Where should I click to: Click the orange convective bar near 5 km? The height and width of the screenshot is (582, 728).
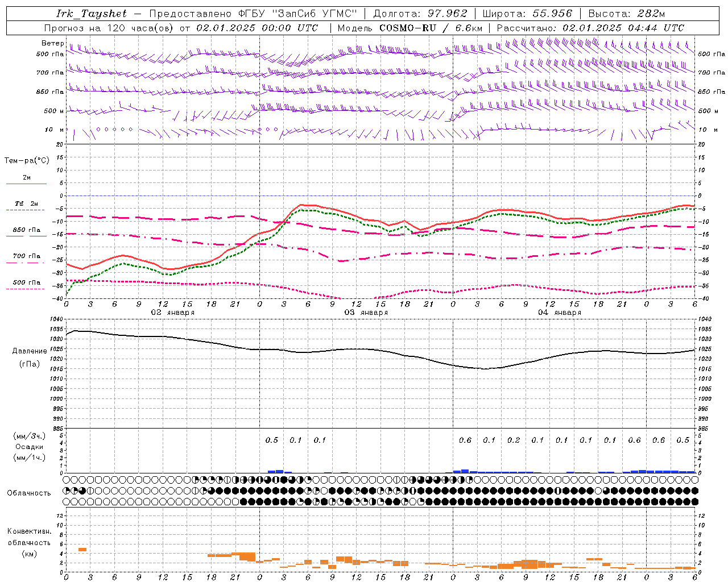click(82, 549)
